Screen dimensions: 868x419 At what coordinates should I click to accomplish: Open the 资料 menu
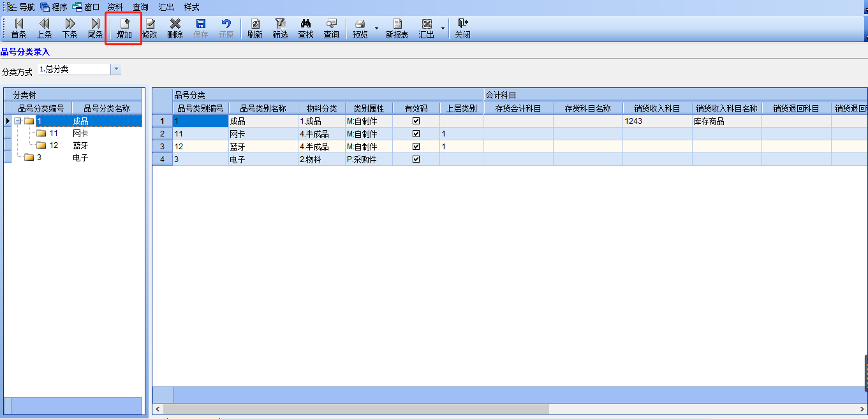click(115, 7)
